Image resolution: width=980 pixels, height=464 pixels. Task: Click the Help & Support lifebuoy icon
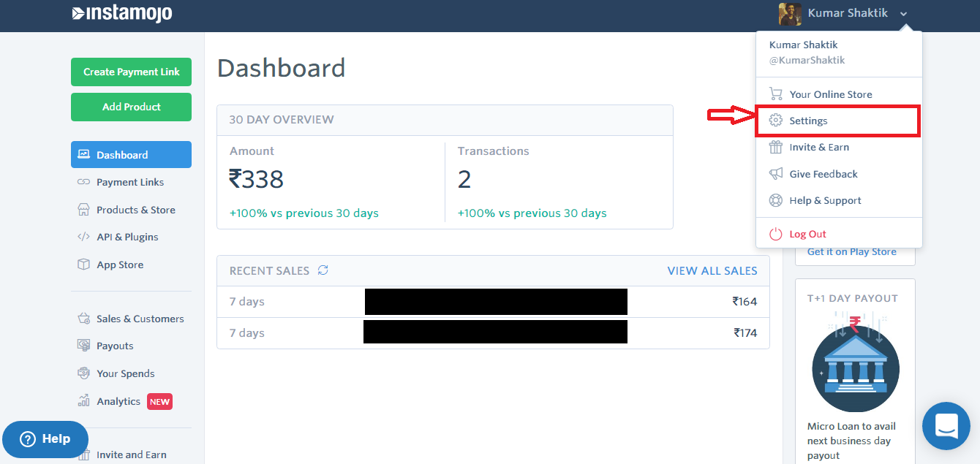[x=776, y=200]
